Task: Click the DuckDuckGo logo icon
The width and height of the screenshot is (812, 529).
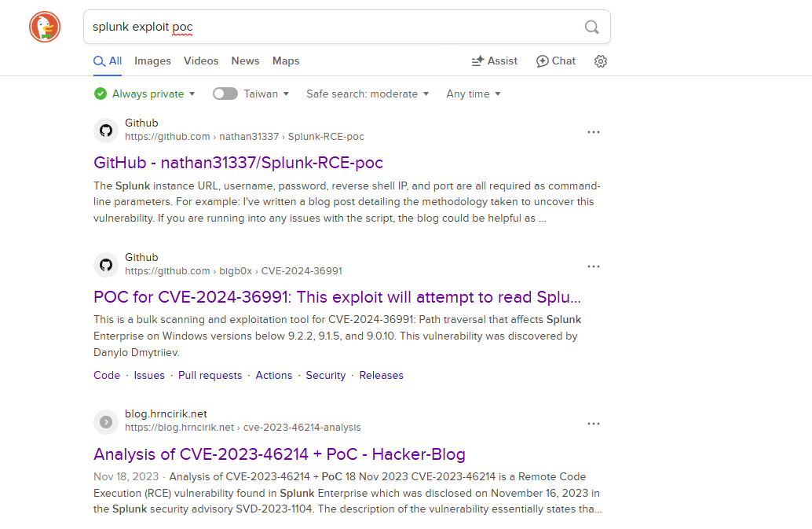Action: pos(45,27)
